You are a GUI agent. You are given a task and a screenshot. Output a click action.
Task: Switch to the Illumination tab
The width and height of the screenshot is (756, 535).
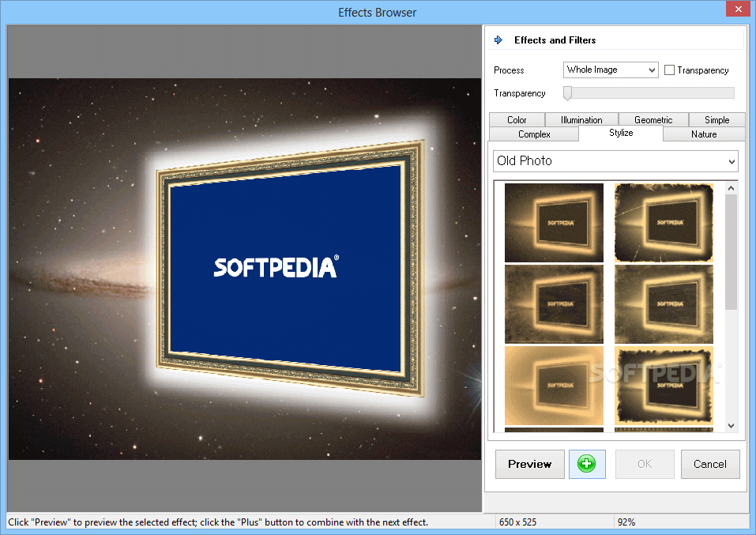(x=581, y=119)
